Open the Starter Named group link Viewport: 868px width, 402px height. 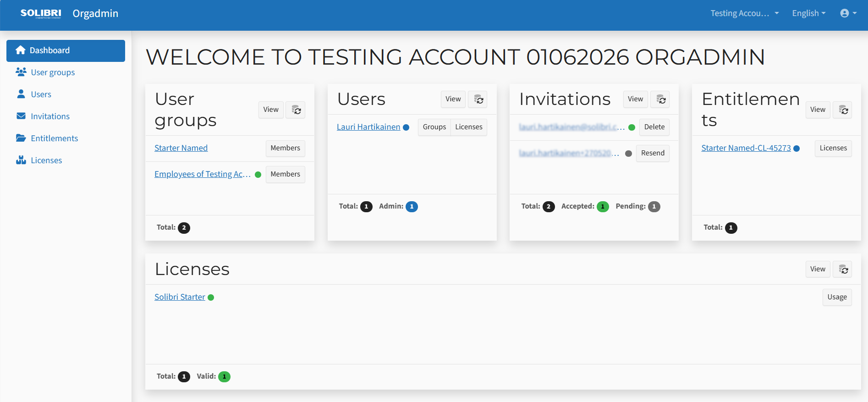(181, 148)
